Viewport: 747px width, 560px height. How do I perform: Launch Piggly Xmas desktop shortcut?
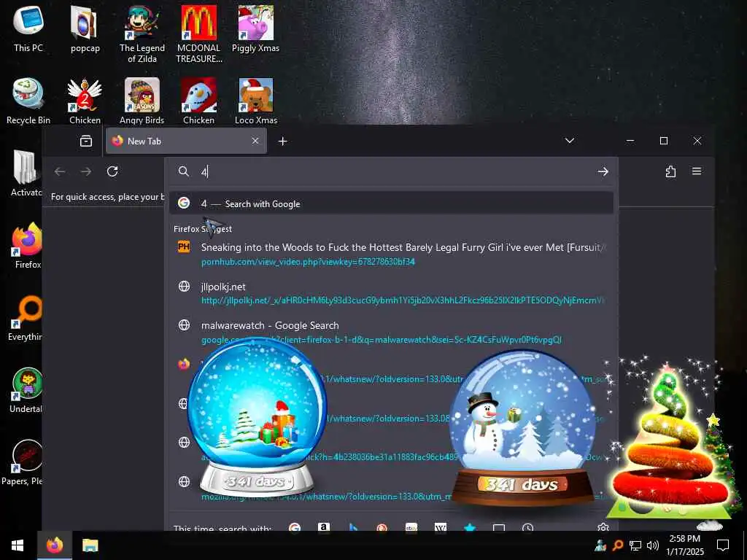pyautogui.click(x=256, y=28)
